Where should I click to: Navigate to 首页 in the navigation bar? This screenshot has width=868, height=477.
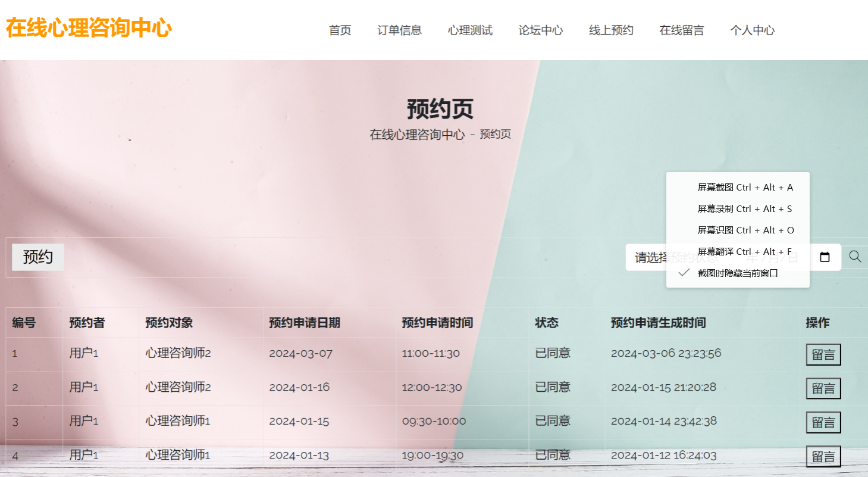click(x=340, y=30)
